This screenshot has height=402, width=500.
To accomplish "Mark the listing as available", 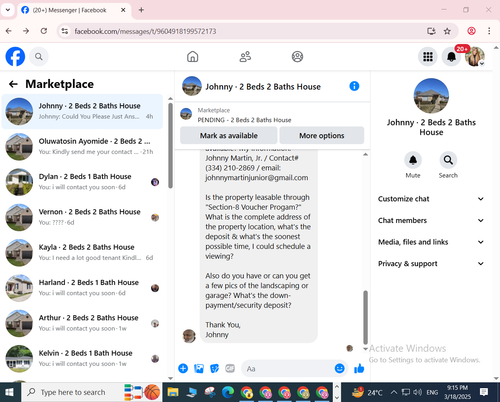I will point(229,136).
